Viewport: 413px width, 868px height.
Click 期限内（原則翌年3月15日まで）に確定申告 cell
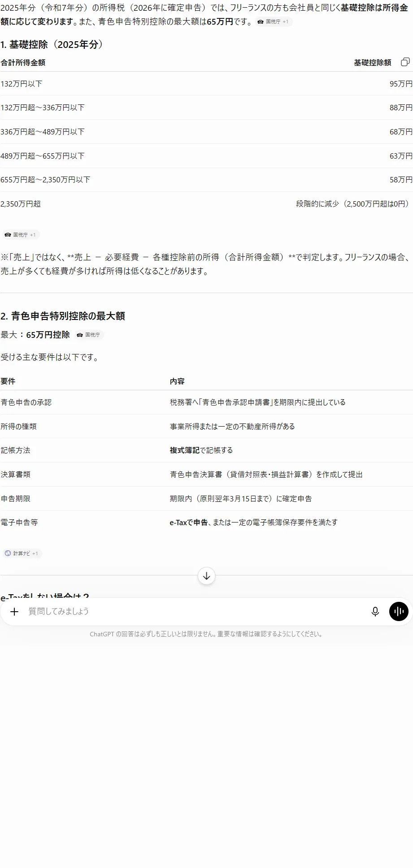241,499
